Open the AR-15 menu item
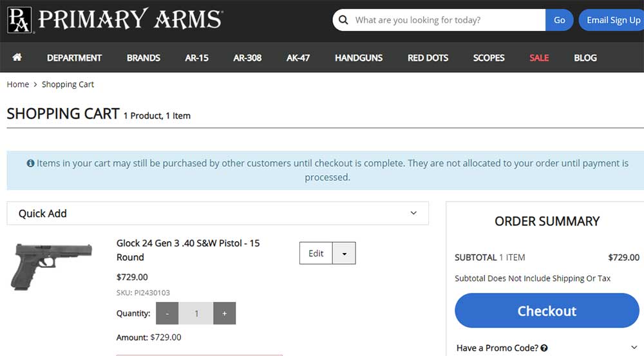644x356 pixels. coord(196,57)
